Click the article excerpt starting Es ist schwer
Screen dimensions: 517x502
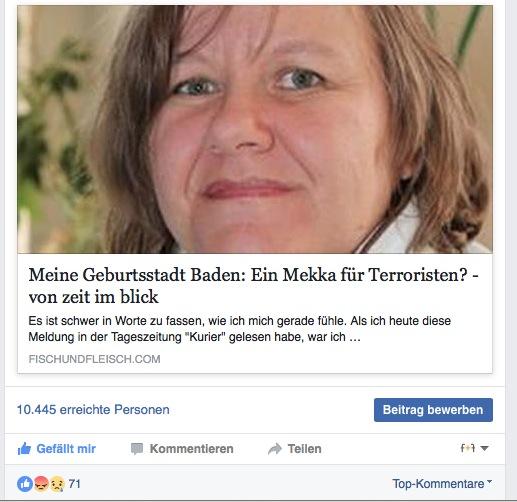tap(239, 329)
